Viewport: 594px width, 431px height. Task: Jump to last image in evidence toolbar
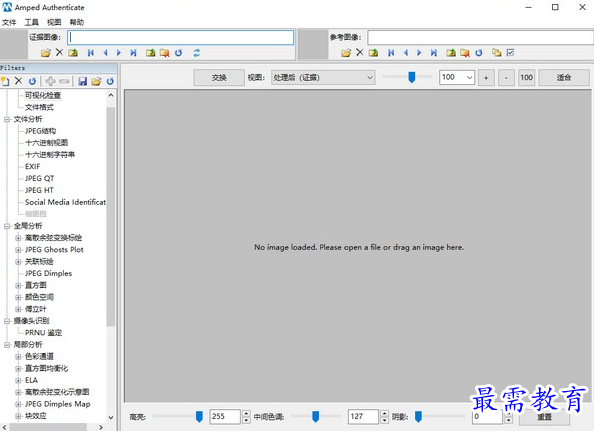pyautogui.click(x=133, y=53)
